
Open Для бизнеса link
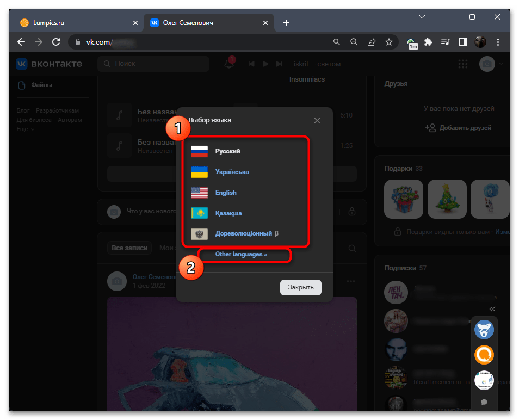34,120
